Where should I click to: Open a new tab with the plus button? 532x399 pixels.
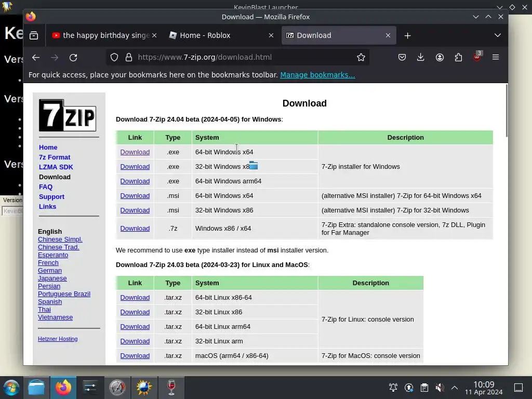click(407, 36)
